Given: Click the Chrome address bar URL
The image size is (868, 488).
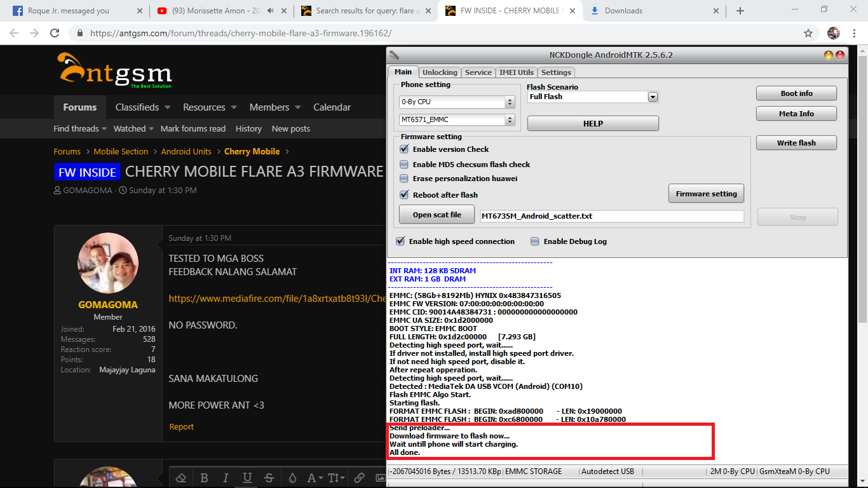Looking at the screenshot, I should 241,33.
